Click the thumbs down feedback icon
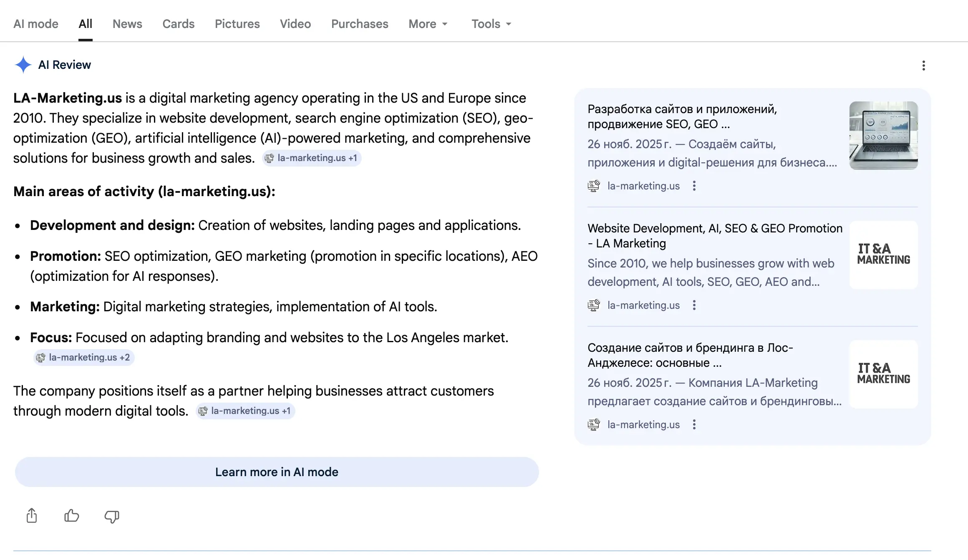Viewport: 968px width, 560px height. pos(111,517)
